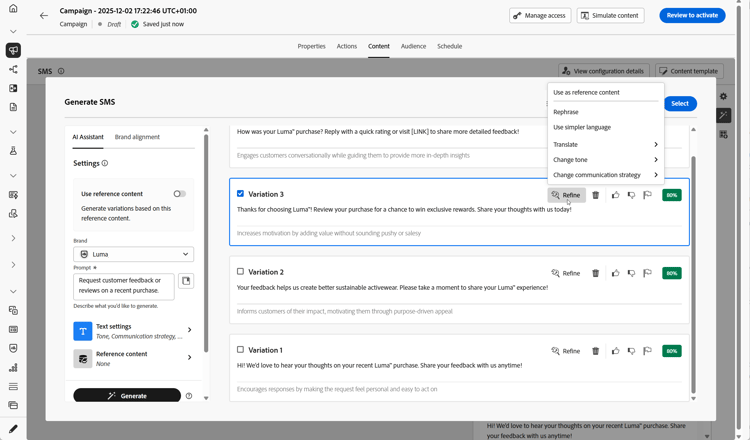Open the journeys branching sidebar icon
The image size is (750, 440).
(x=13, y=69)
